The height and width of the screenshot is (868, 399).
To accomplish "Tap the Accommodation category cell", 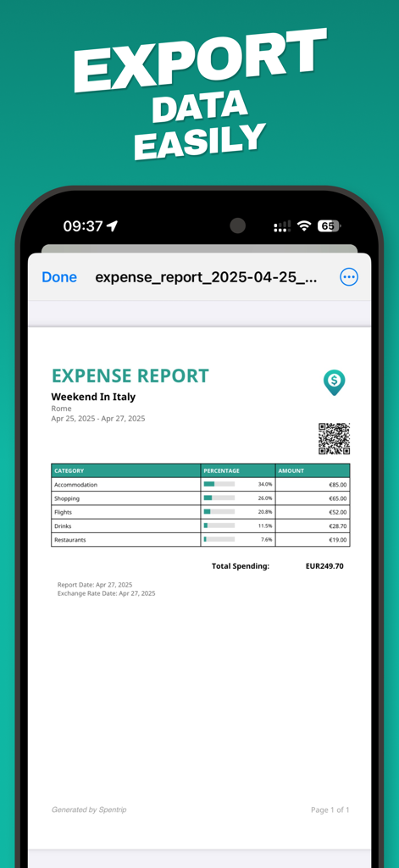I will pos(126,484).
